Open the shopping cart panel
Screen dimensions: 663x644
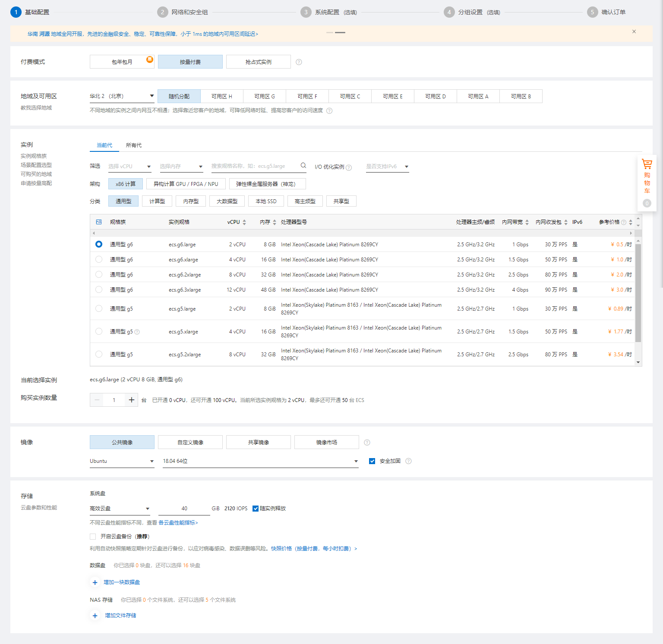tap(647, 176)
